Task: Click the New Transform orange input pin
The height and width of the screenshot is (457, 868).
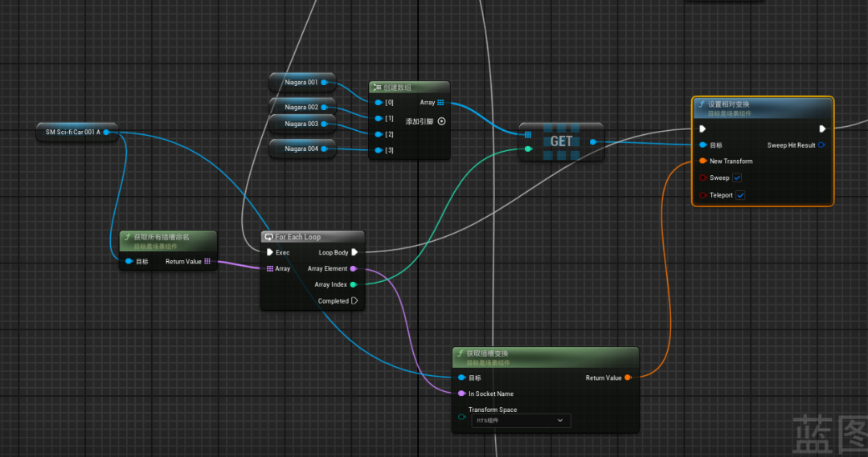Action: click(703, 161)
